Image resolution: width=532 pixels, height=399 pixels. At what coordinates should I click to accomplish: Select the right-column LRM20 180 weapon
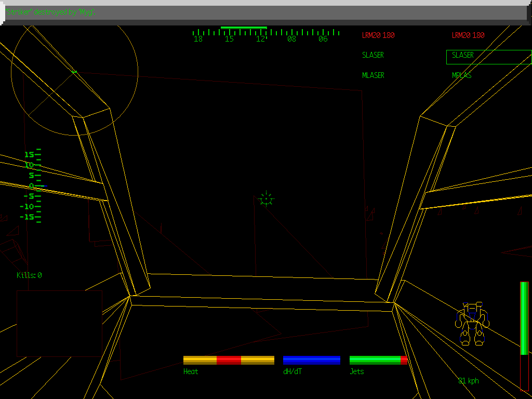(468, 35)
